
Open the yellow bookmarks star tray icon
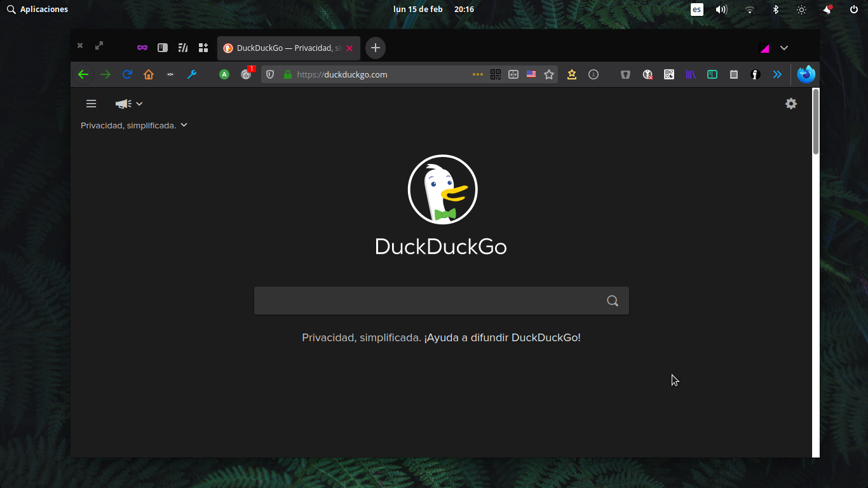coord(572,74)
